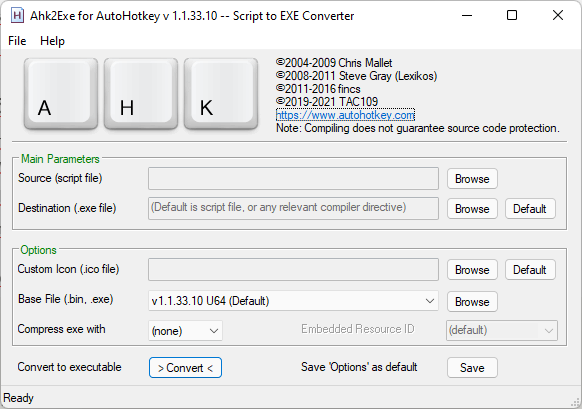This screenshot has height=409, width=582.
Task: Browse for a custom .ico file
Action: coord(472,270)
